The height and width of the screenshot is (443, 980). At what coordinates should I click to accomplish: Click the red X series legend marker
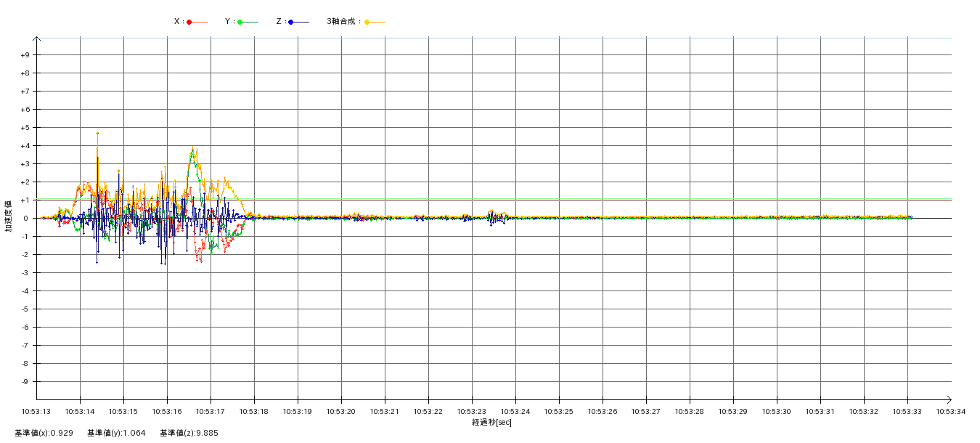pyautogui.click(x=189, y=23)
